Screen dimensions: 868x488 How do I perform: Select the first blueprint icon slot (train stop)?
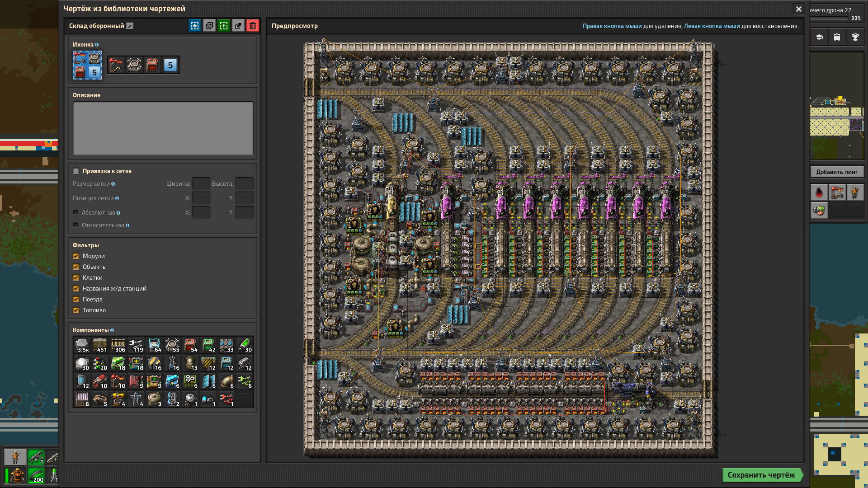(x=116, y=65)
